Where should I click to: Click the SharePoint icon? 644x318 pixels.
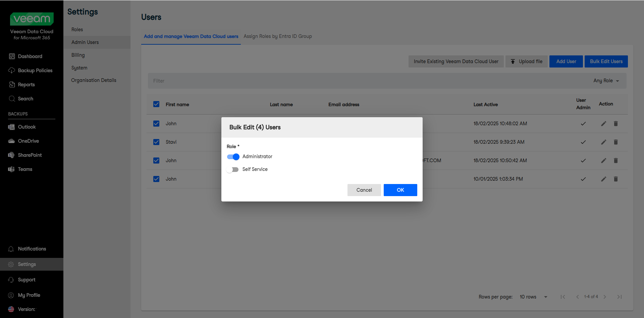[x=11, y=155]
